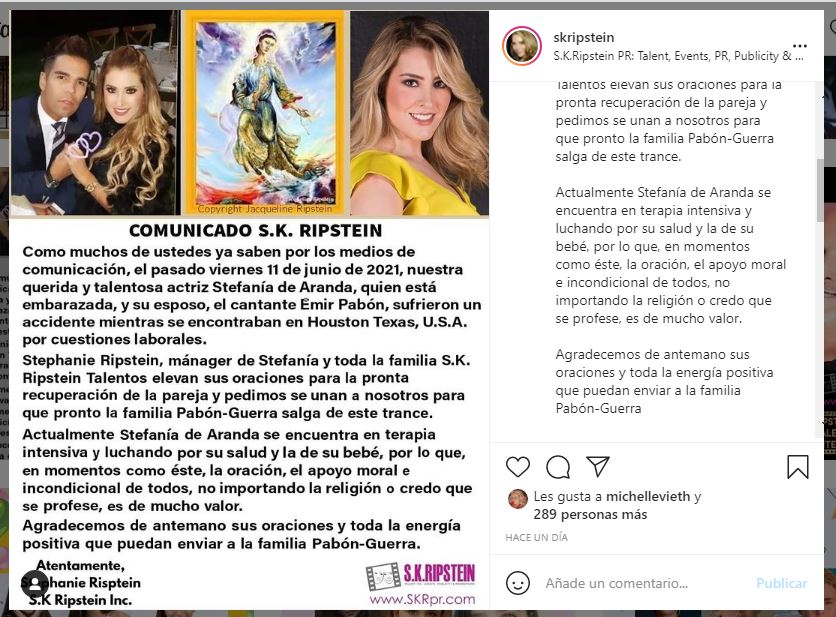Viewport: 836px width, 617px height.
Task: View the '289 personas más' likes list
Action: (x=590, y=514)
